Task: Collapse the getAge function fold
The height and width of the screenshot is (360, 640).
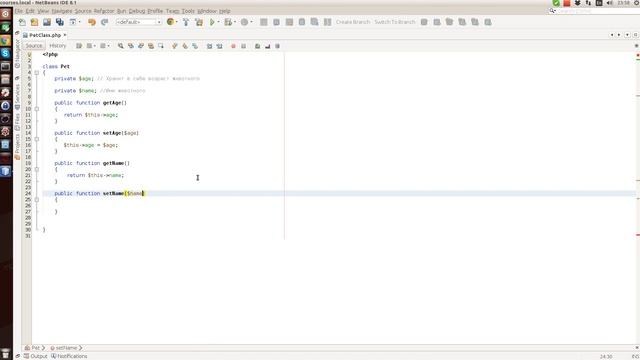Action: point(37,109)
